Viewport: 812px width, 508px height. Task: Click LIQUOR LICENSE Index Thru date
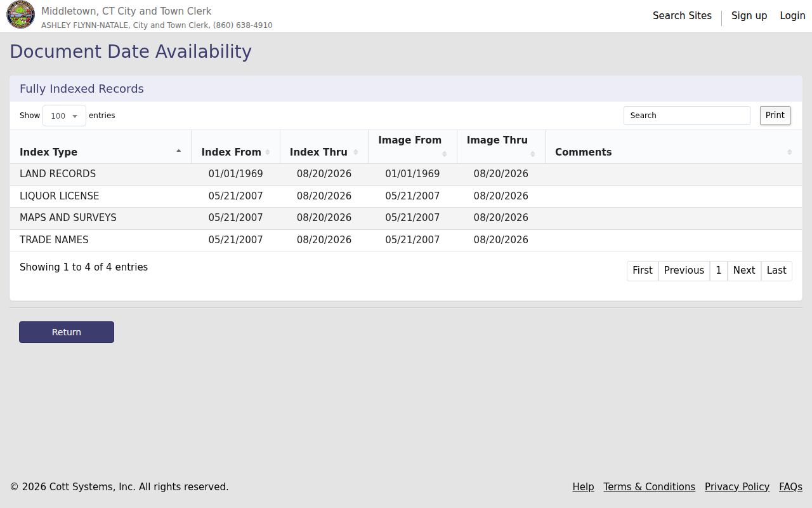pos(324,196)
